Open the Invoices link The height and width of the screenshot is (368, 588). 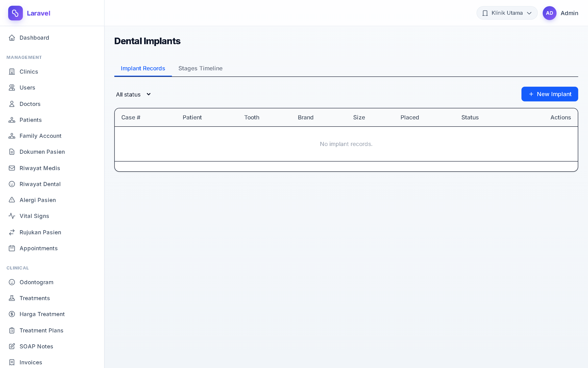point(52,362)
